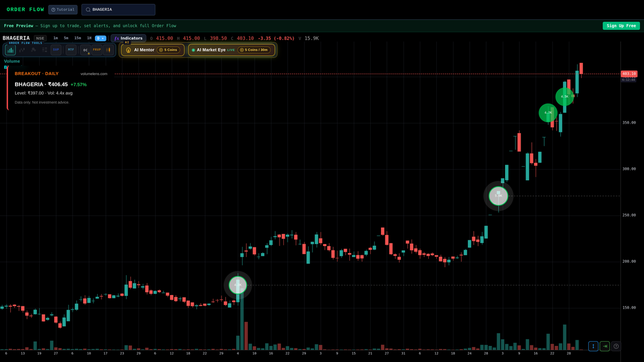Open the D timeframe dropdown
This screenshot has height=362, width=644.
[x=101, y=38]
